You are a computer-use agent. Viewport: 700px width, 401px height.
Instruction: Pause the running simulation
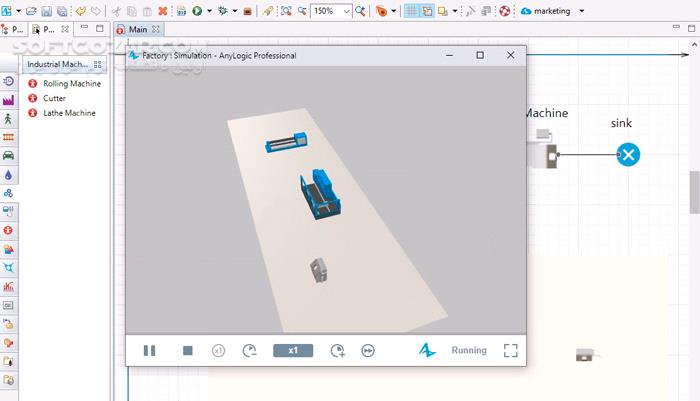coord(150,351)
